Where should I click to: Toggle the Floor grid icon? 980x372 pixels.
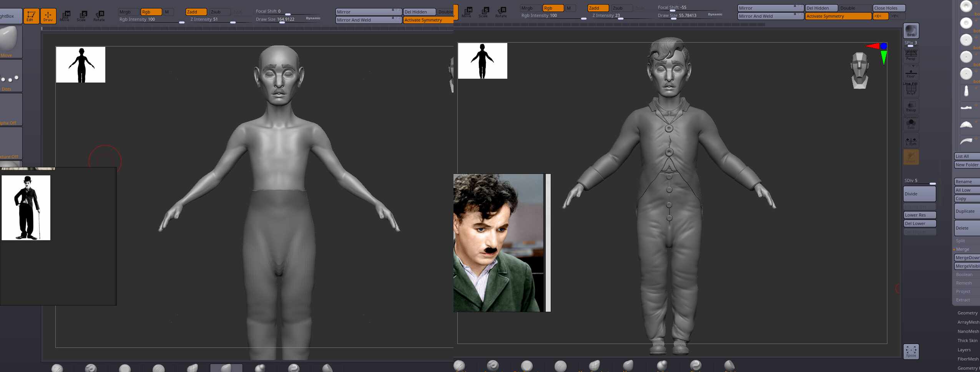click(x=911, y=72)
